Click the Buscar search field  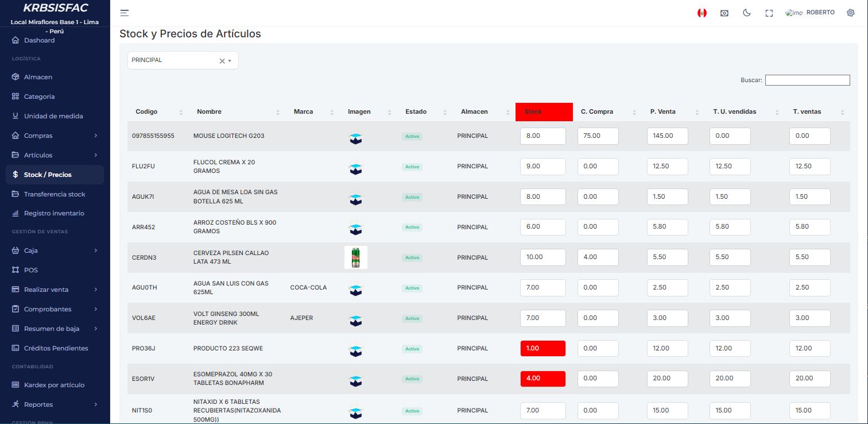808,80
